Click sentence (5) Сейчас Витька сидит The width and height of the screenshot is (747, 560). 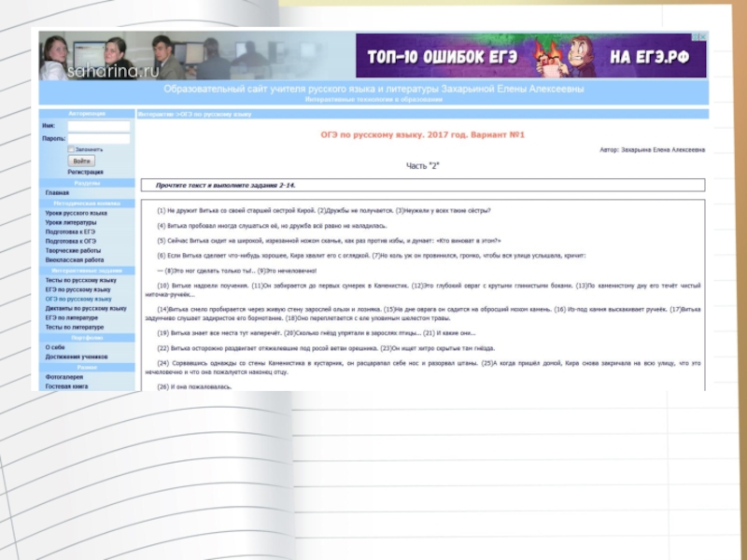(x=329, y=241)
